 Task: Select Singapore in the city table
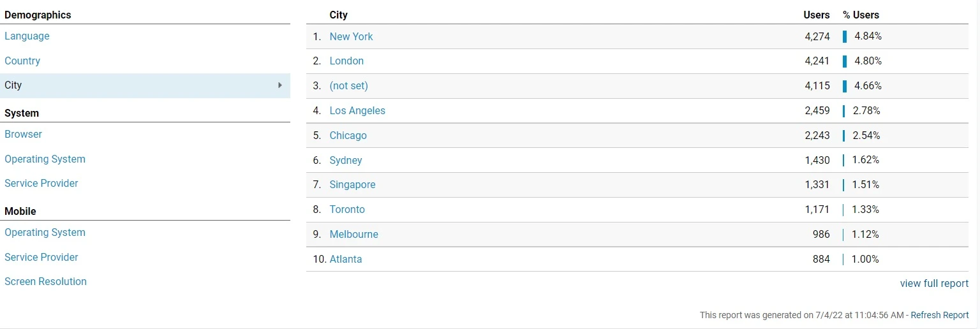click(x=352, y=185)
